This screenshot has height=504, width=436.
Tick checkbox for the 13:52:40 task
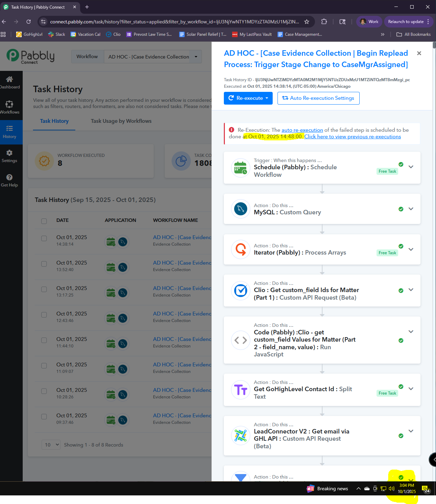(44, 264)
